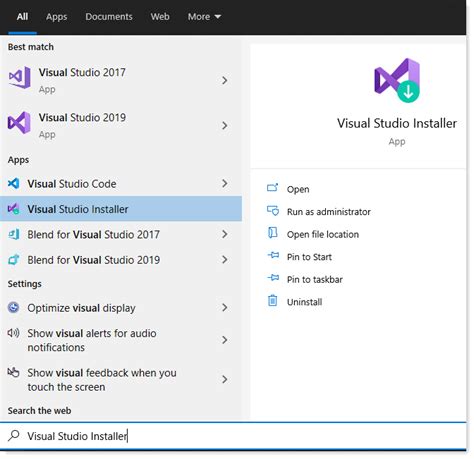Open Blend for Visual Studio 2019 text
This screenshot has height=459, width=474.
click(93, 260)
